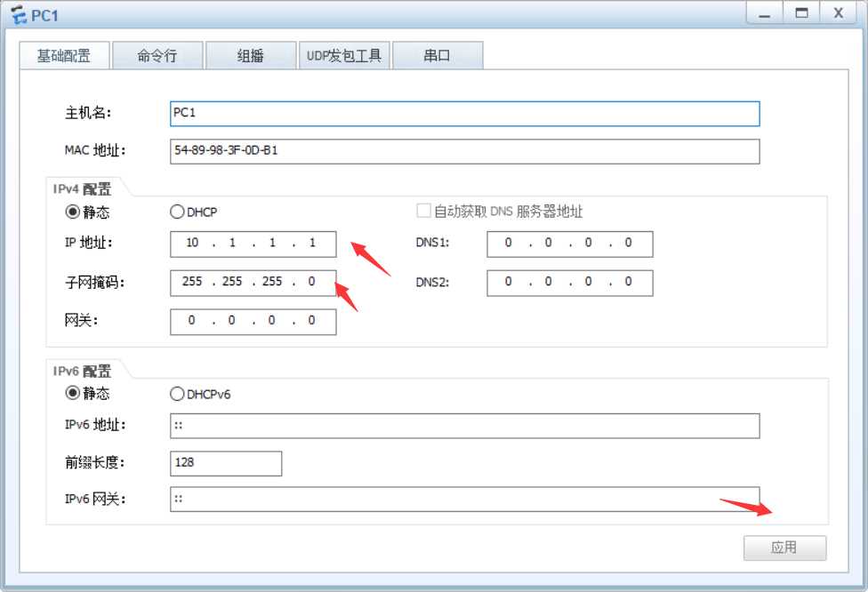Open the 组播 tab
The width and height of the screenshot is (868, 592).
pos(251,55)
